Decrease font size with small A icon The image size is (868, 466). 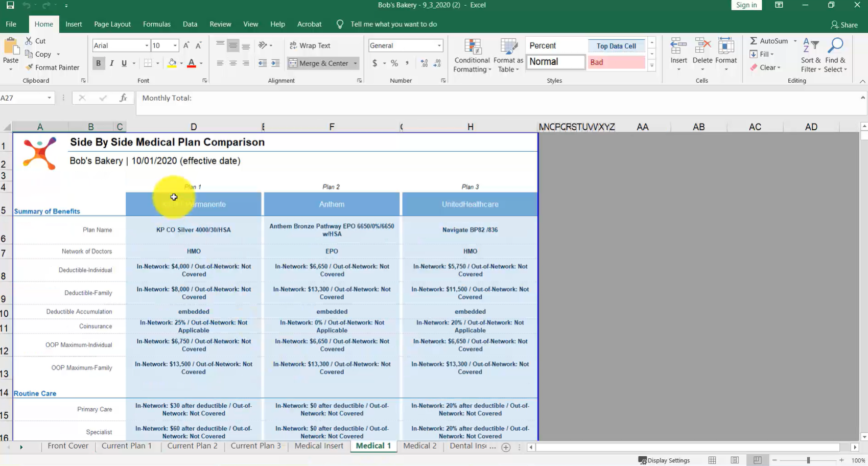(x=199, y=45)
